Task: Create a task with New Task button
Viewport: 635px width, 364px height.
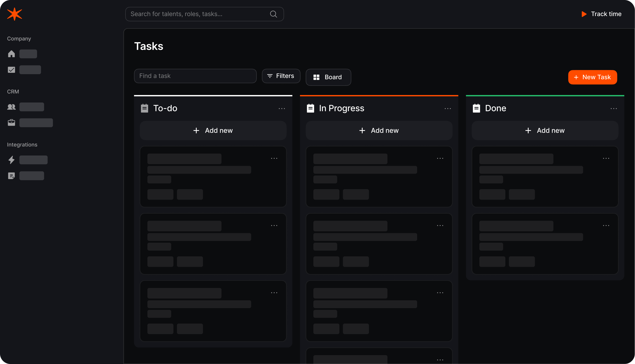Action: click(593, 77)
